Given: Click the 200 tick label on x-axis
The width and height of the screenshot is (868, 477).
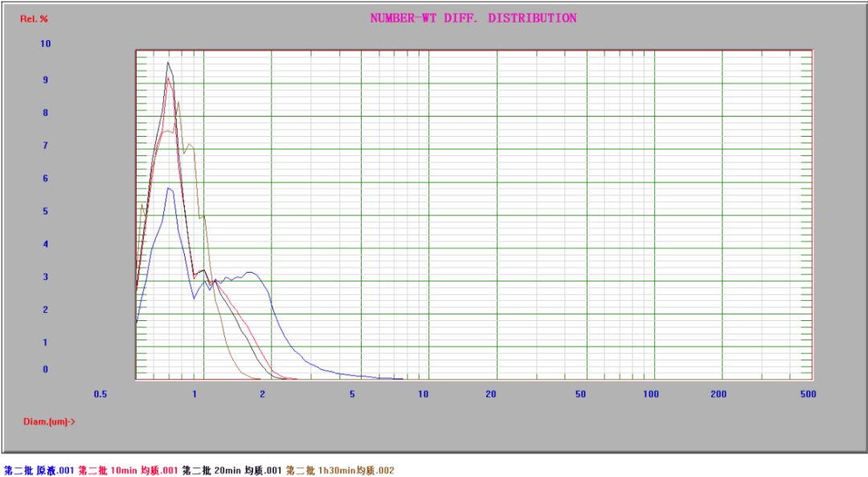Looking at the screenshot, I should [x=719, y=394].
